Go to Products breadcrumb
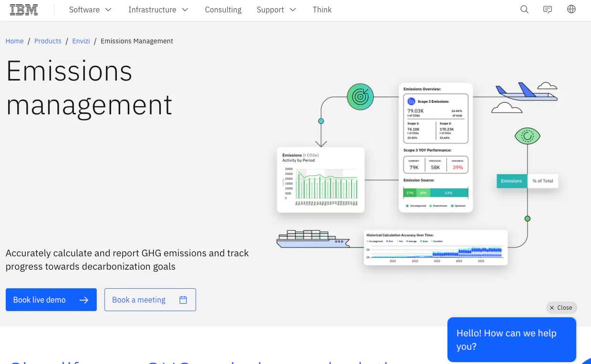The width and height of the screenshot is (591, 364). click(x=48, y=41)
